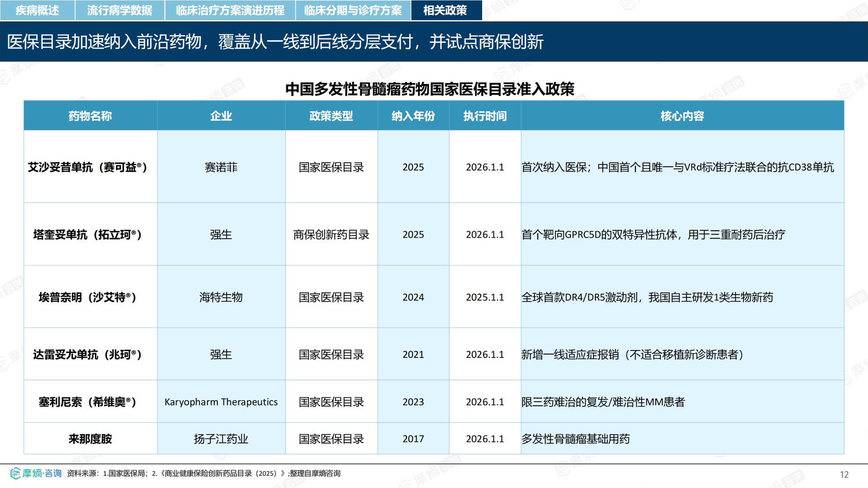This screenshot has height=488, width=868.
Task: Click the 执行时间 column header
Action: click(485, 116)
